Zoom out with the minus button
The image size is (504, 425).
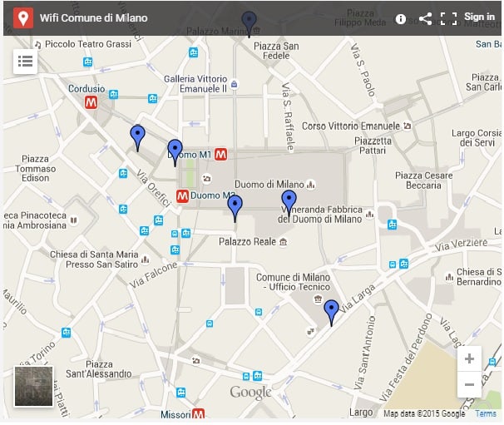click(x=469, y=384)
